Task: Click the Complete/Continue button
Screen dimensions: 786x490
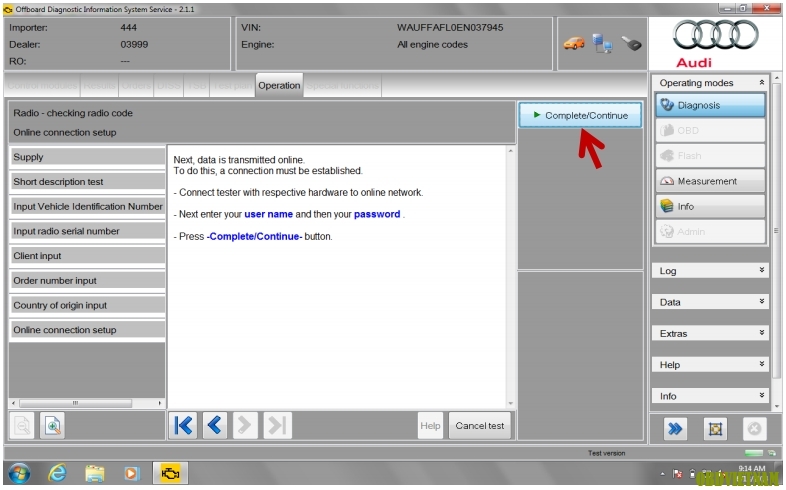Action: click(580, 115)
